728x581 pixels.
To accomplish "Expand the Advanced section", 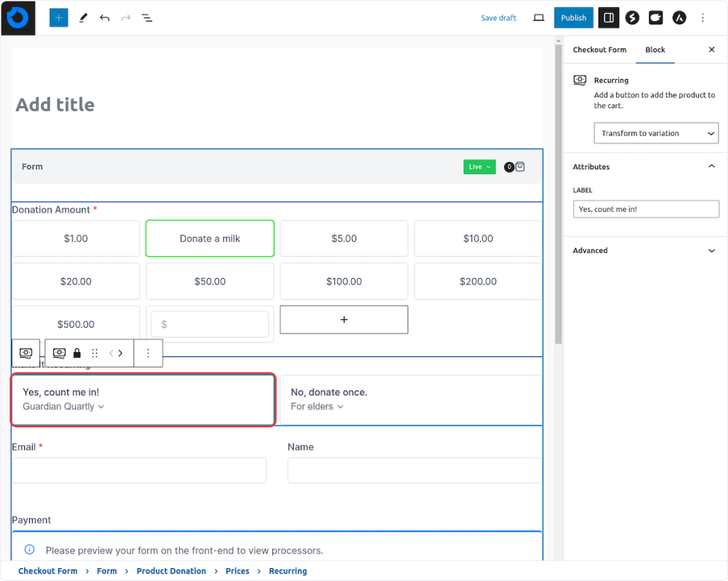I will 645,250.
